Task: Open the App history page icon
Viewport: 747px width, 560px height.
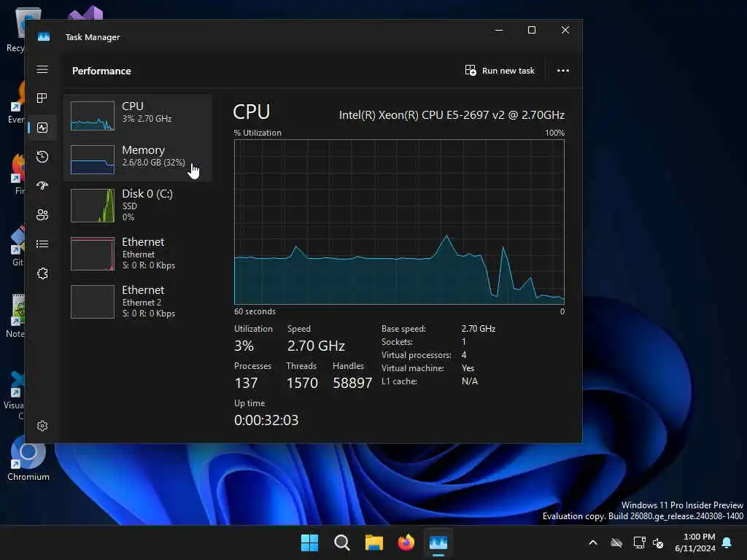Action: click(42, 157)
